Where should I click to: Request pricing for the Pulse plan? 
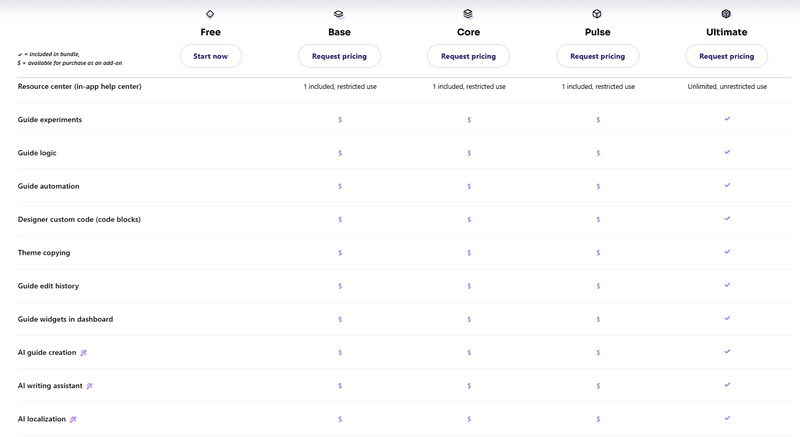tap(597, 57)
